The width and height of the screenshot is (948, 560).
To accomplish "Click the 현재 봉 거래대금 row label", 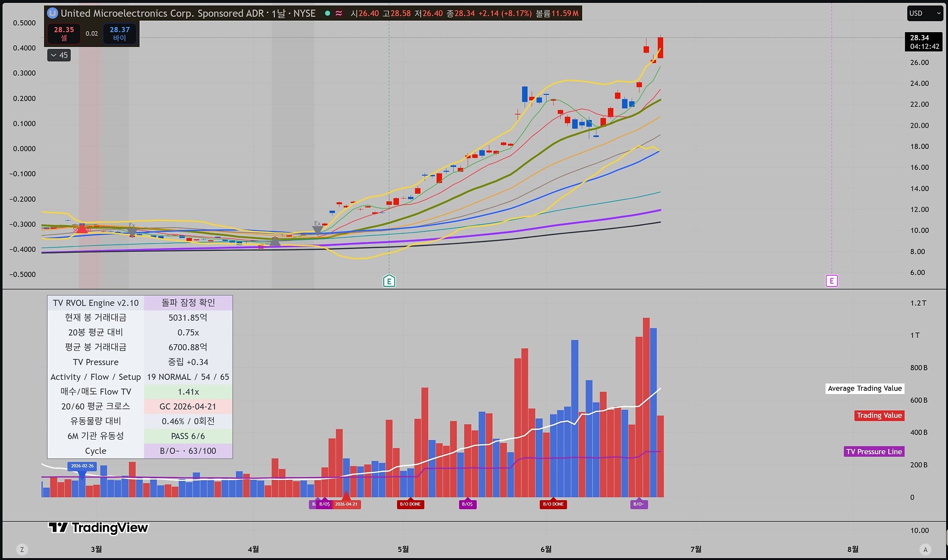I will click(96, 318).
